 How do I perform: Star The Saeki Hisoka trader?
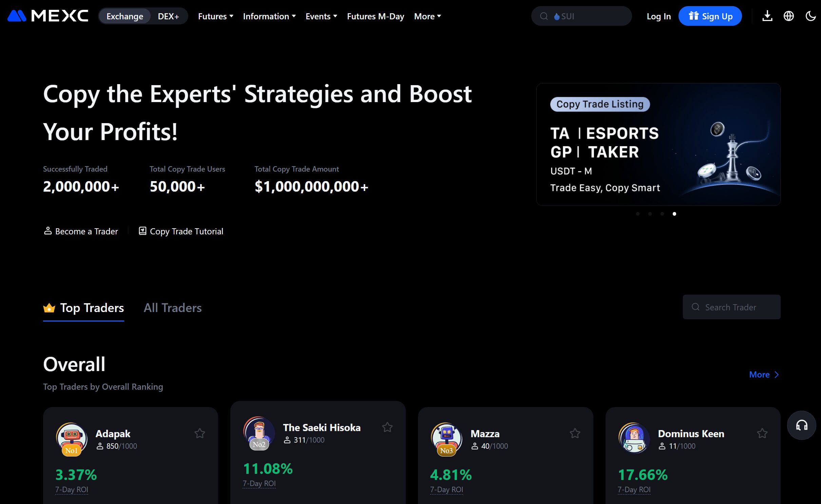[x=387, y=427]
